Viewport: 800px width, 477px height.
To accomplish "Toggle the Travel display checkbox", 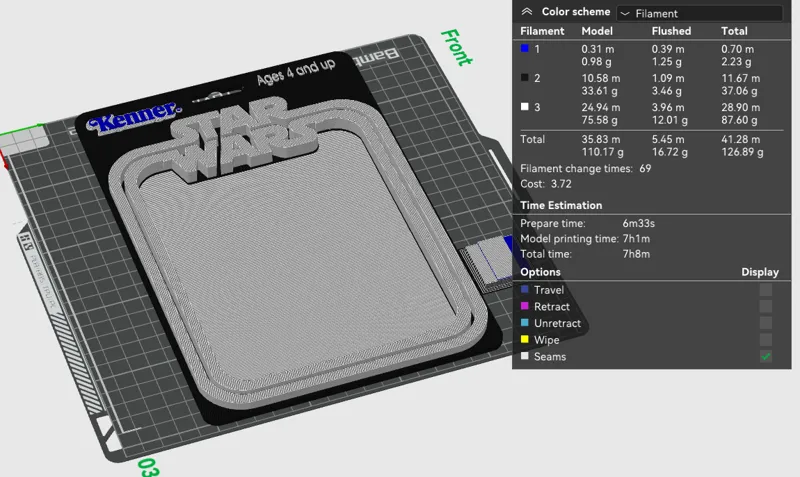I will [765, 290].
